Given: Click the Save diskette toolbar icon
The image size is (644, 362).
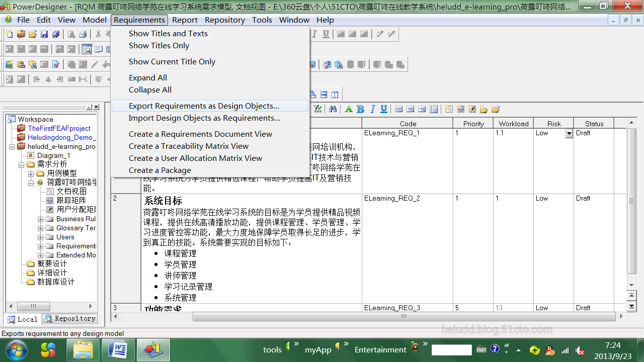Looking at the screenshot, I should (x=44, y=34).
